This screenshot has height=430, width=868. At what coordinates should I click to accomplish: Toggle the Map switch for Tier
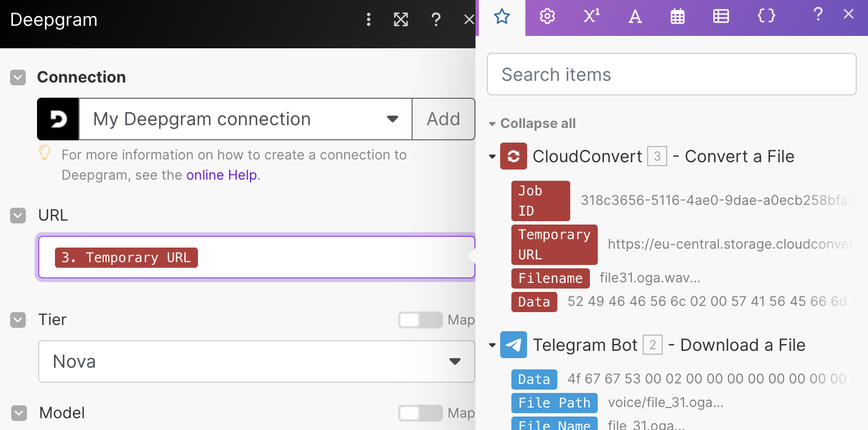420,320
